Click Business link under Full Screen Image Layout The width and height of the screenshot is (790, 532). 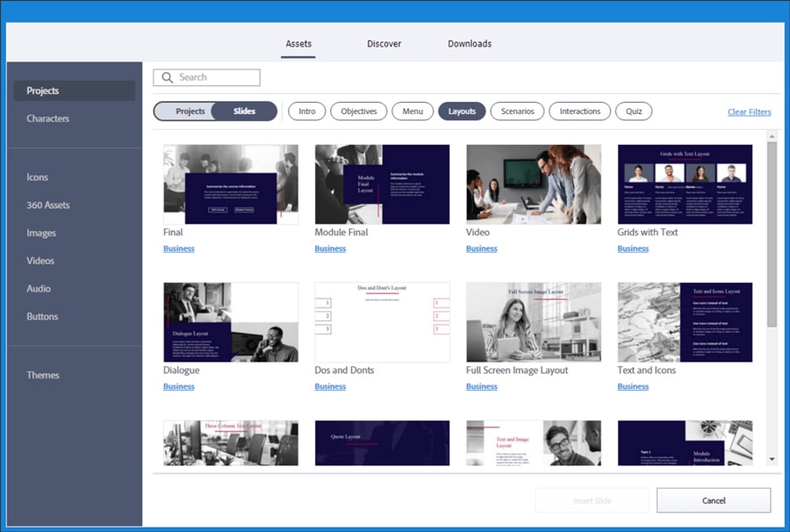point(482,386)
